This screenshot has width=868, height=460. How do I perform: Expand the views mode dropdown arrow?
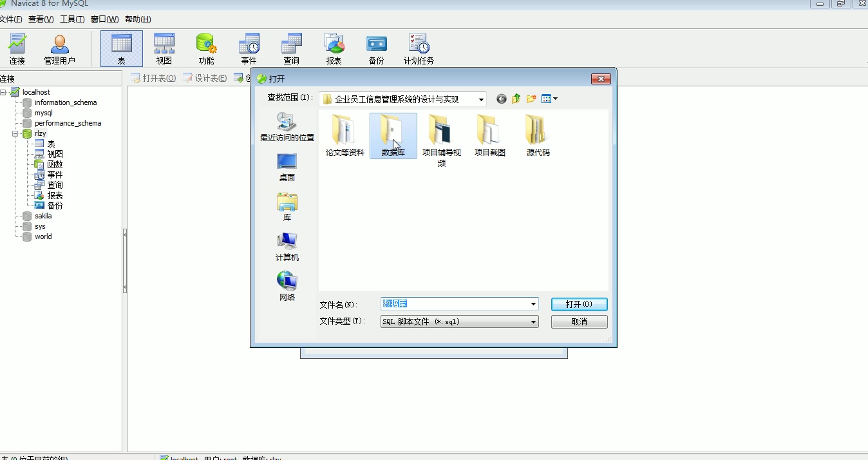(554, 99)
